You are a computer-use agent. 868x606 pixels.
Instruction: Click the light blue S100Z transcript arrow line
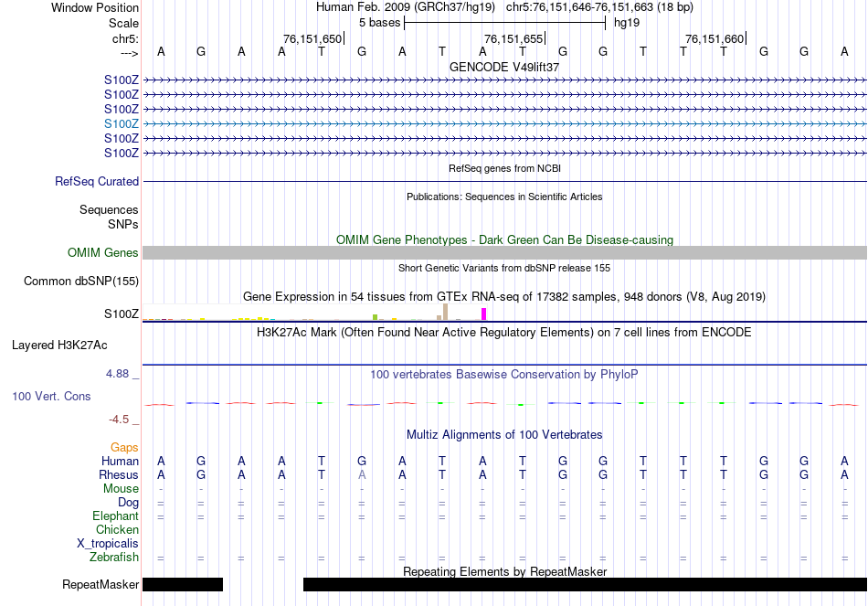504,124
